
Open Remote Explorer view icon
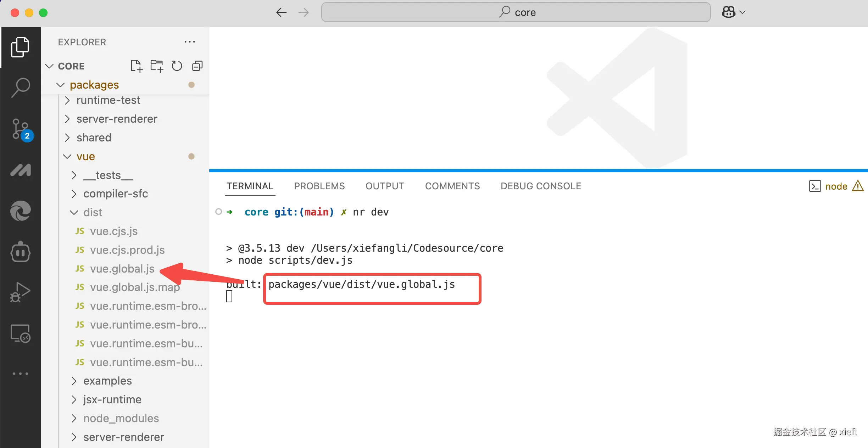[x=20, y=334]
